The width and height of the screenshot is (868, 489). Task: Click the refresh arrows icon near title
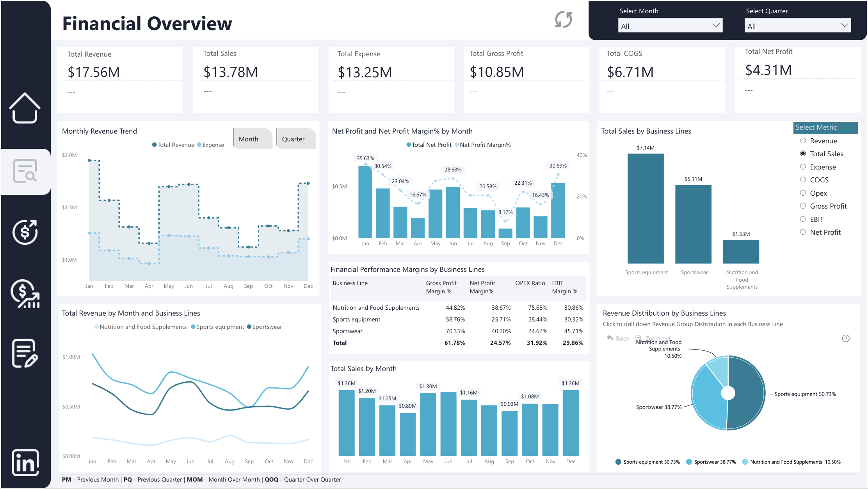click(x=564, y=20)
